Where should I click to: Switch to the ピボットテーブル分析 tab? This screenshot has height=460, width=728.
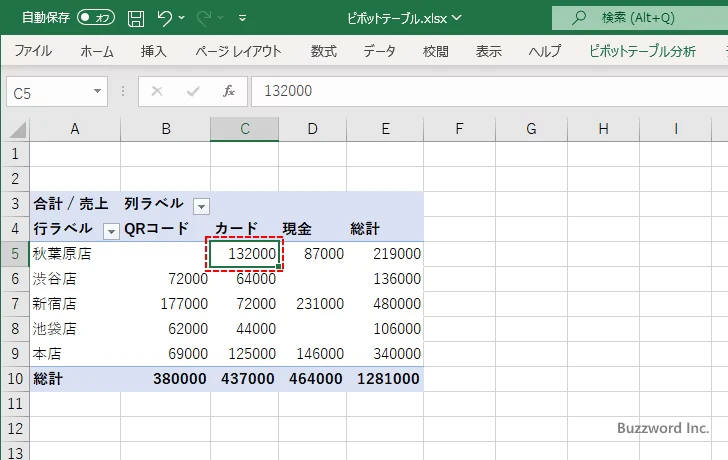click(642, 51)
